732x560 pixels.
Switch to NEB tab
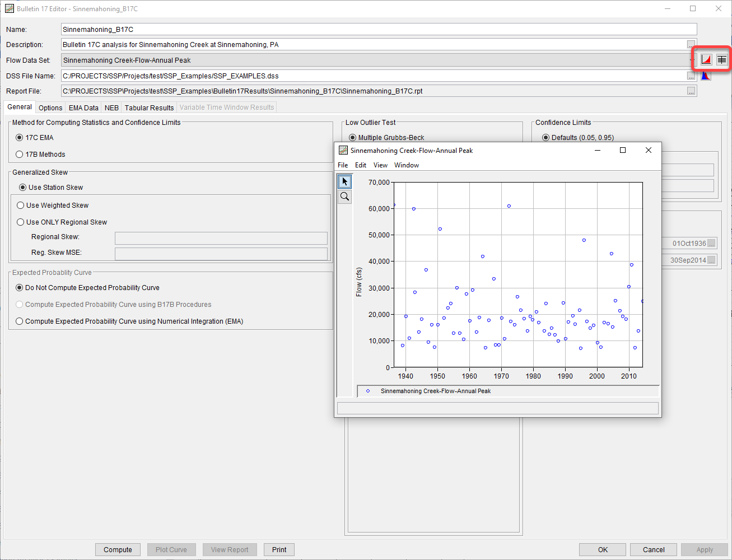111,108
